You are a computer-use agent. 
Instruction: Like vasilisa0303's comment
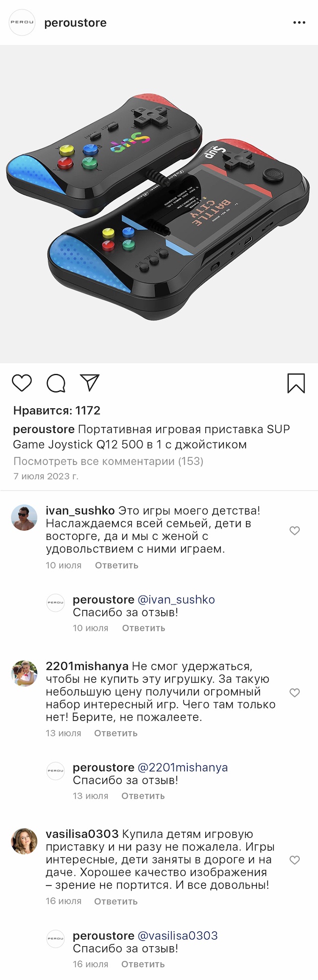point(295,860)
